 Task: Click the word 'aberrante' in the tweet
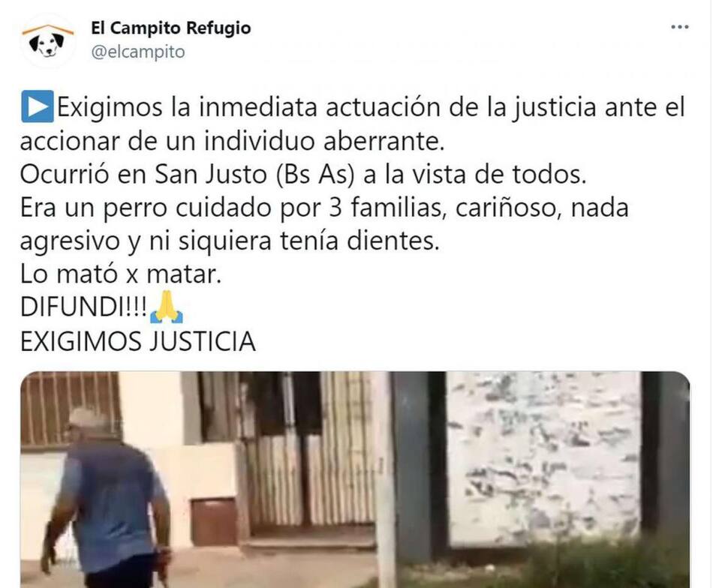tap(384, 141)
